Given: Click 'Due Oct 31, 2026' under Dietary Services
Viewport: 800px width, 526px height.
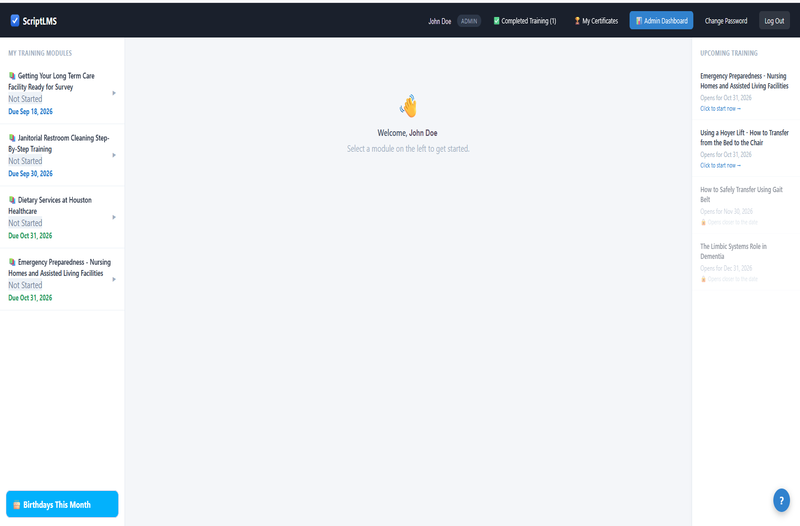Looking at the screenshot, I should (30, 236).
